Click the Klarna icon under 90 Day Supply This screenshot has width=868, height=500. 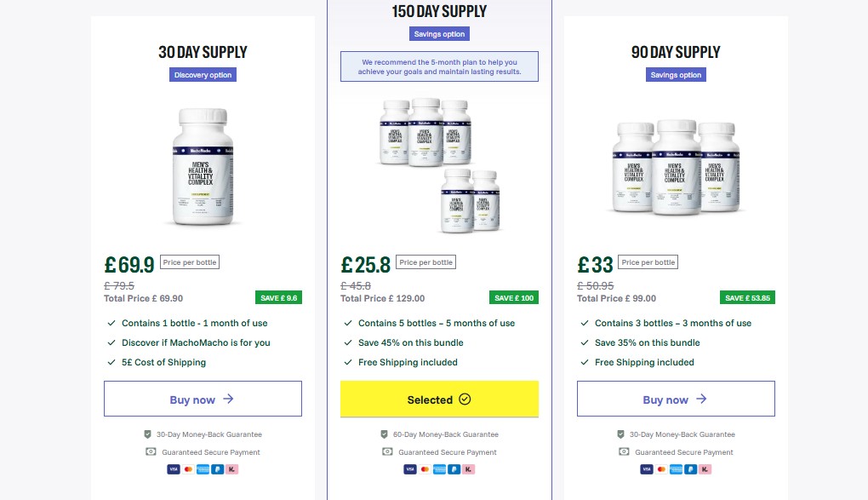point(705,469)
